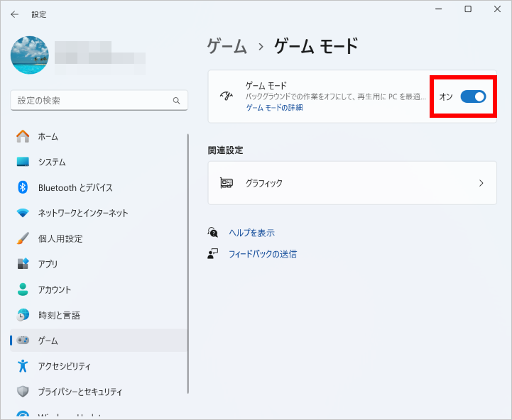Open Bluetooth とデバイス settings

coord(99,187)
